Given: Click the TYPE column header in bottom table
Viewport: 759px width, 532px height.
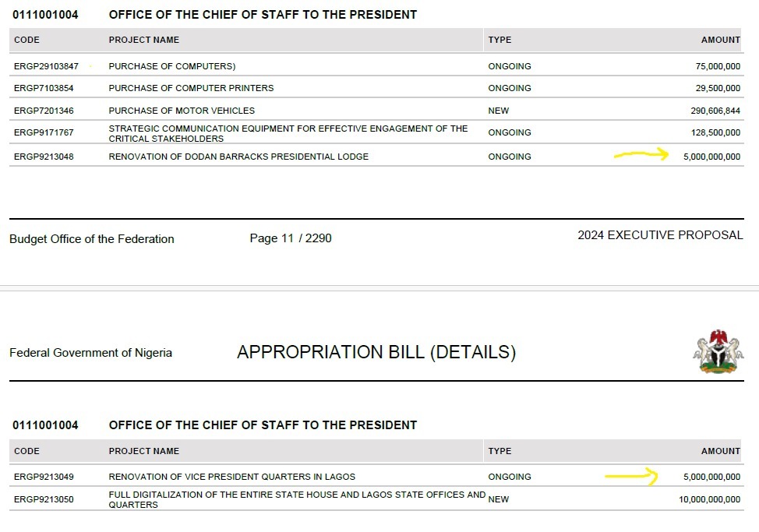Looking at the screenshot, I should (x=500, y=451).
